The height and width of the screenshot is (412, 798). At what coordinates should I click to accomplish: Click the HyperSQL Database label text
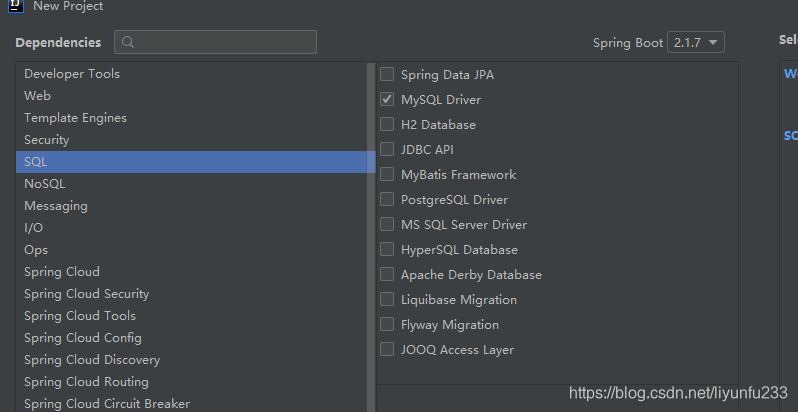coord(459,250)
